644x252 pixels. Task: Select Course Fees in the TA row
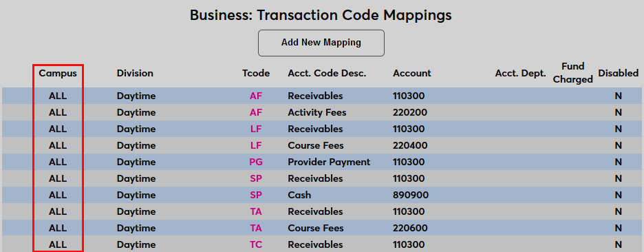coord(316,228)
